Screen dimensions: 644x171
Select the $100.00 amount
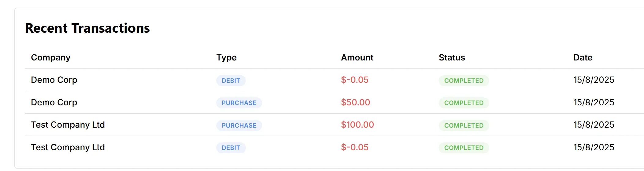[357, 125]
